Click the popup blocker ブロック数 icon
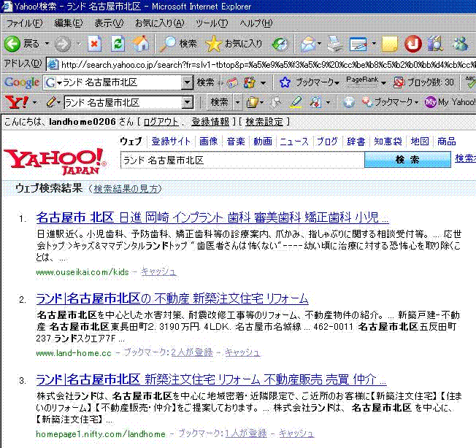 coord(399,82)
